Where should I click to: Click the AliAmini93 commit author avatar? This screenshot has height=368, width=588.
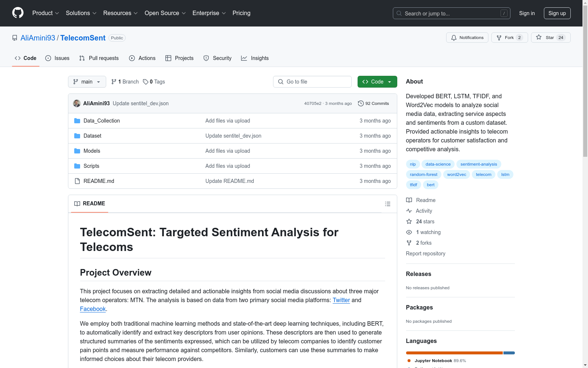[77, 103]
